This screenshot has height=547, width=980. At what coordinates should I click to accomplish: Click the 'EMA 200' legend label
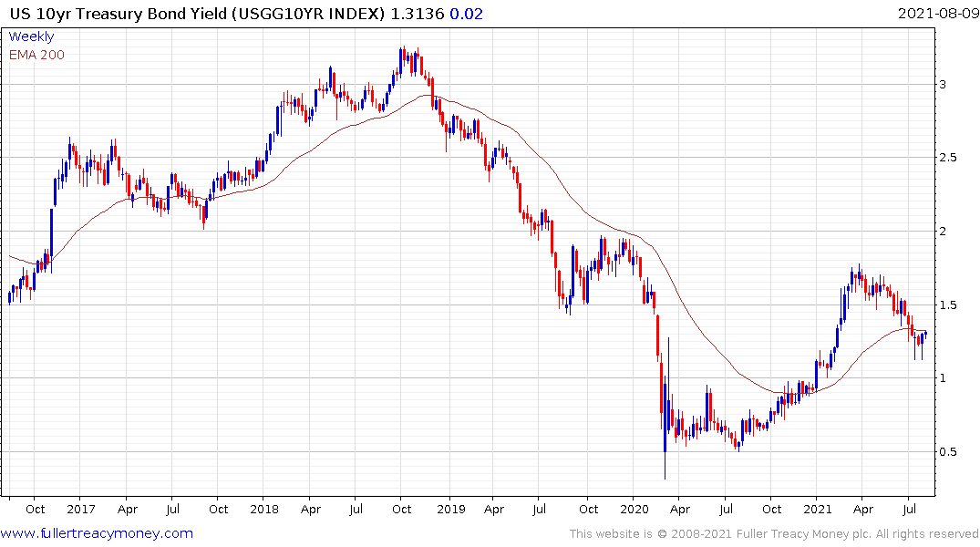point(36,55)
